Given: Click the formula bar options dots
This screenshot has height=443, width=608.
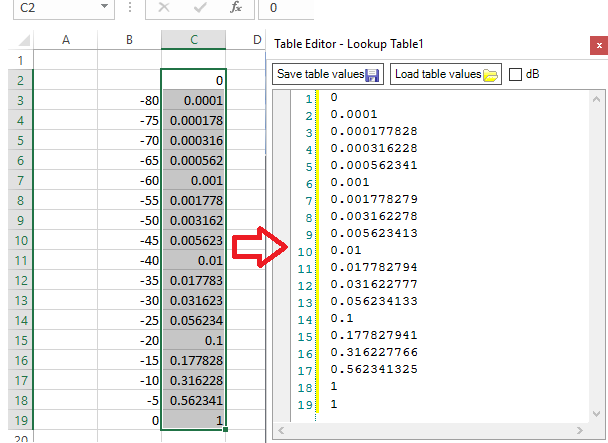Looking at the screenshot, I should pyautogui.click(x=130, y=7).
